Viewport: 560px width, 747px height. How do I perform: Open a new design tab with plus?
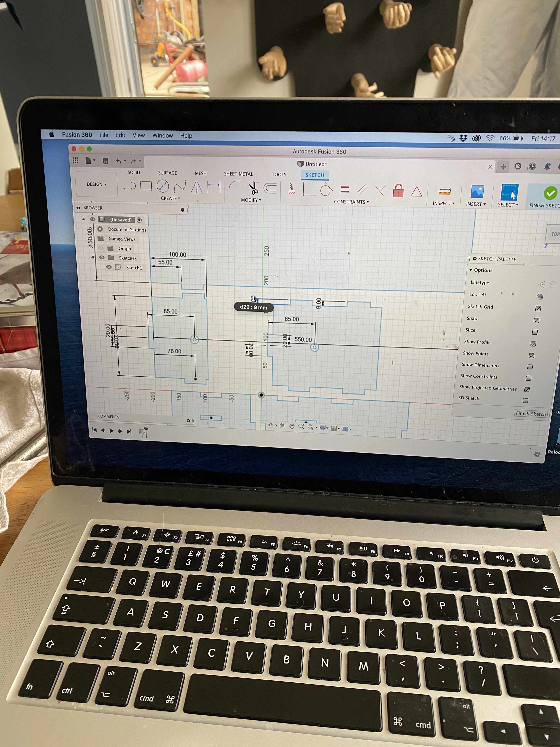503,167
